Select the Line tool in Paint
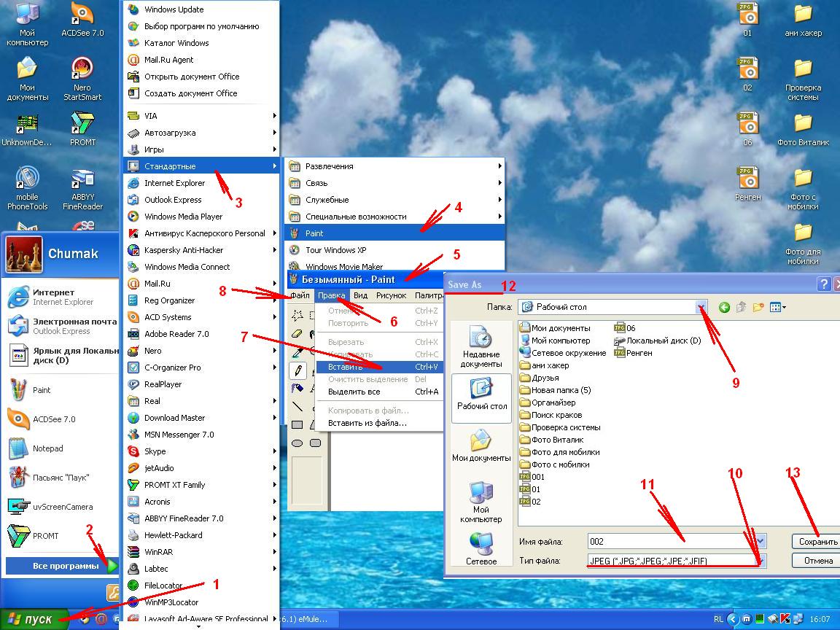 297,407
